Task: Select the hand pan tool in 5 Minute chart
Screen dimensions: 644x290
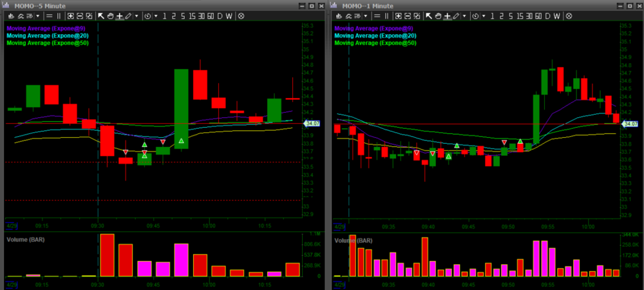Action: pos(111,15)
